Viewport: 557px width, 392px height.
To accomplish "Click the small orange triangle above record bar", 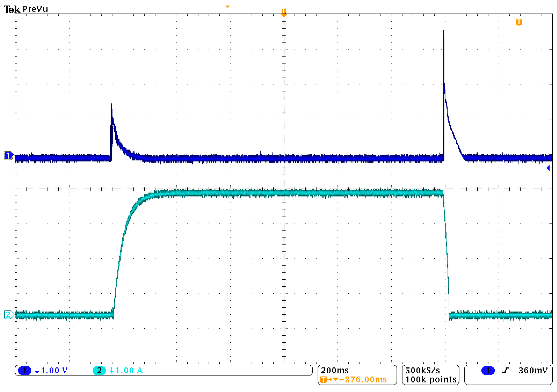I will pyautogui.click(x=227, y=7).
